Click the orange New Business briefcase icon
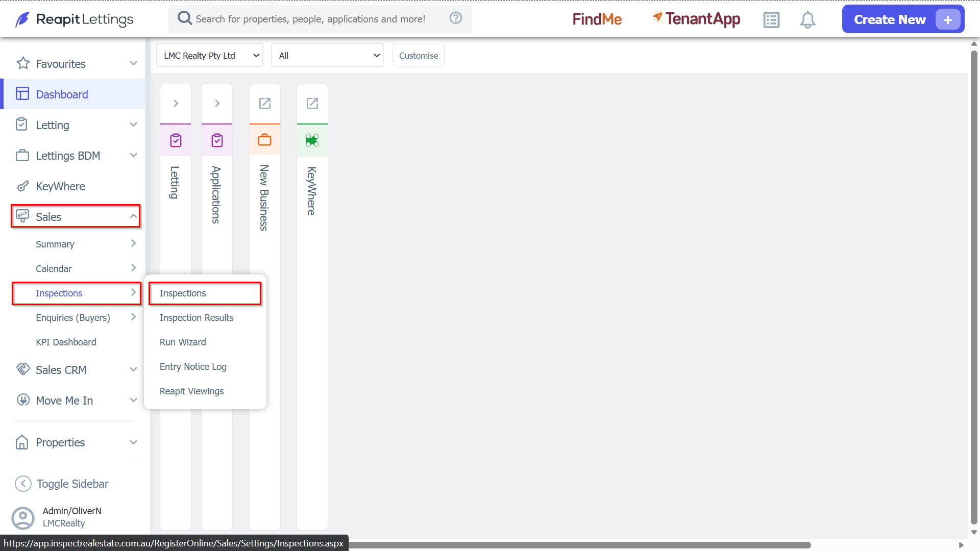Viewport: 980px width, 551px height. click(265, 140)
